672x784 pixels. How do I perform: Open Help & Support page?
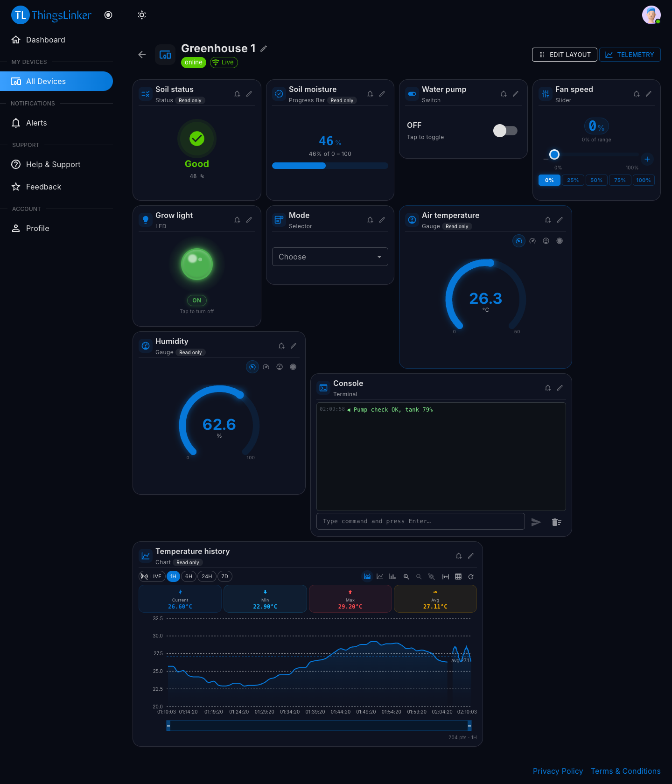(x=56, y=164)
